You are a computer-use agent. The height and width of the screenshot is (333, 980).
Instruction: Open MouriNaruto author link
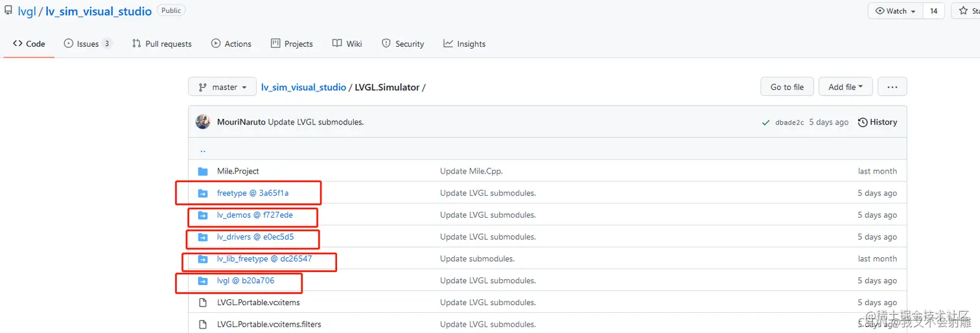point(241,122)
